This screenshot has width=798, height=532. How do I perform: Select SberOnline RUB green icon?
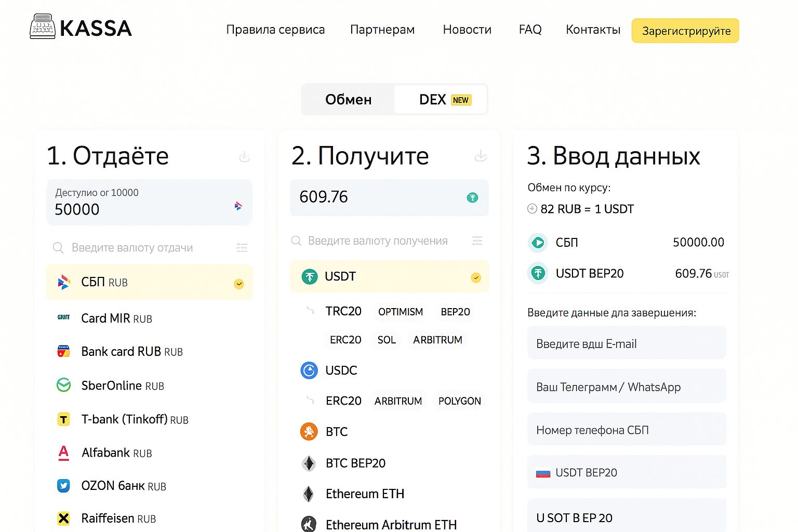tap(63, 385)
